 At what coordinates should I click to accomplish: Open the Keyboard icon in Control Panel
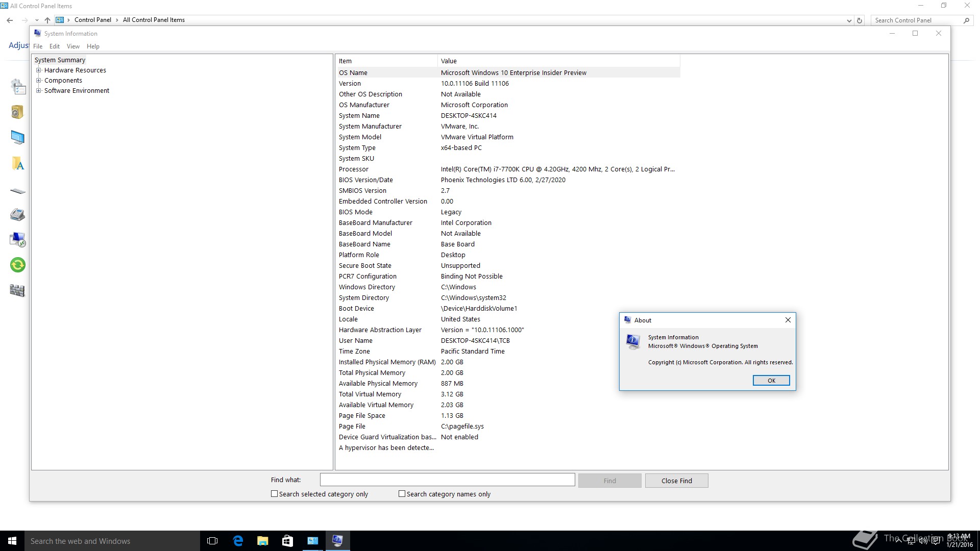point(17,191)
